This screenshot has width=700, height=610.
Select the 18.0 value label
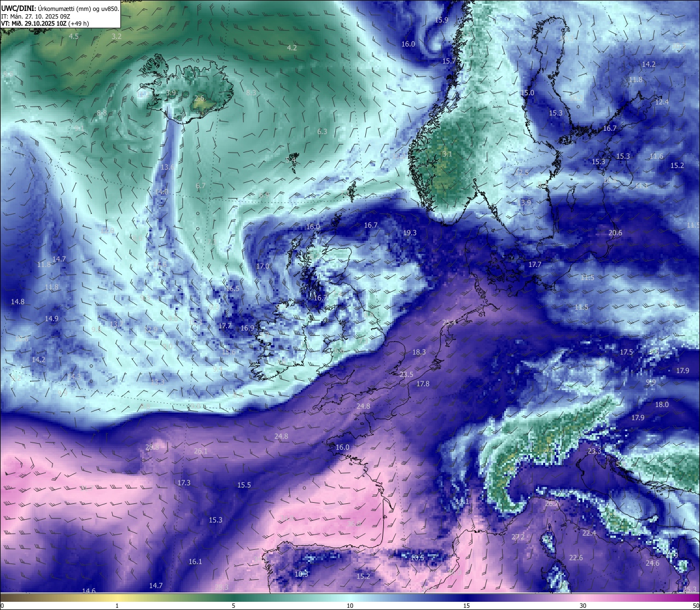coord(662,404)
